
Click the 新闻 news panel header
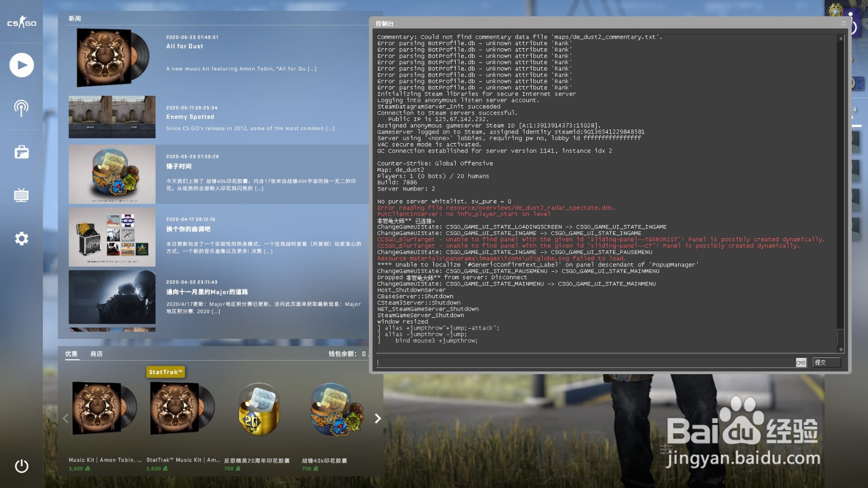point(75,18)
